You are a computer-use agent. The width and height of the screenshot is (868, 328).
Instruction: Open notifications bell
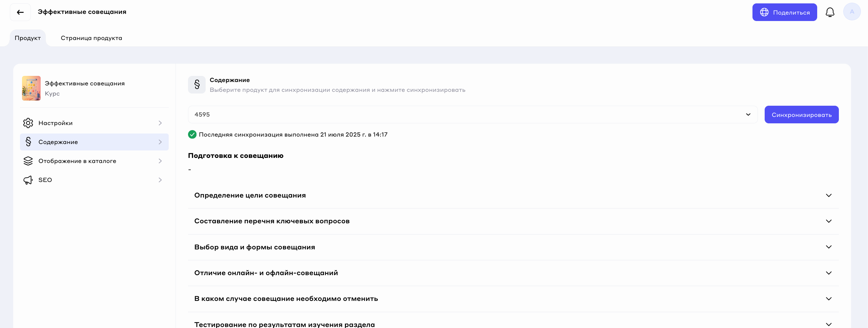click(830, 13)
